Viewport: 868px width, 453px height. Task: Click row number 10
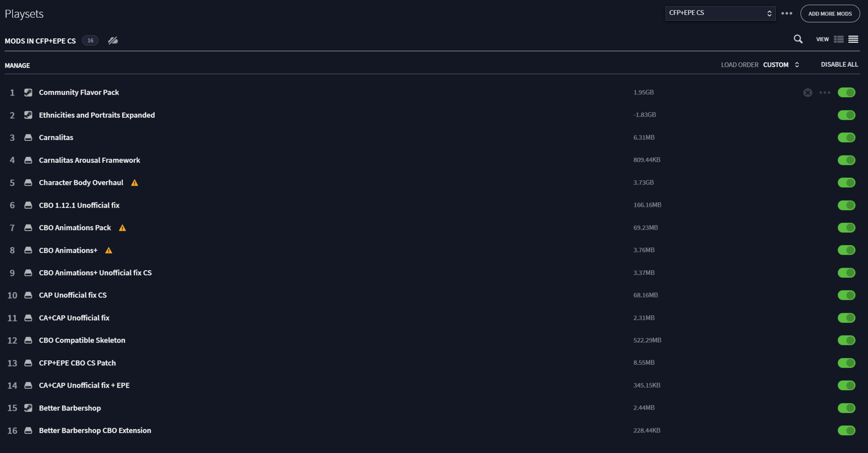coord(12,296)
